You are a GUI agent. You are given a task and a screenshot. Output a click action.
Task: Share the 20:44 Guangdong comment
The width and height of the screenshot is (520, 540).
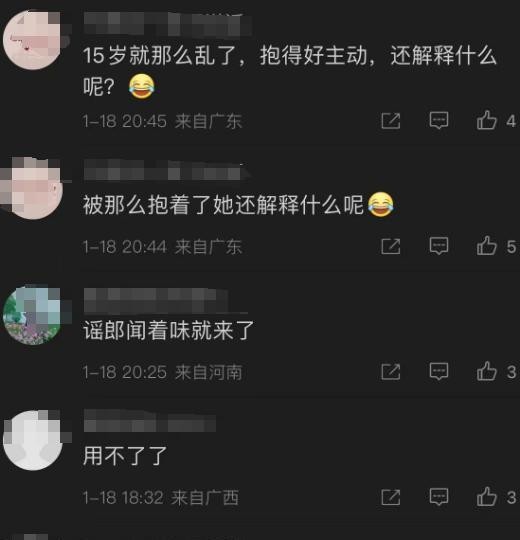(391, 246)
